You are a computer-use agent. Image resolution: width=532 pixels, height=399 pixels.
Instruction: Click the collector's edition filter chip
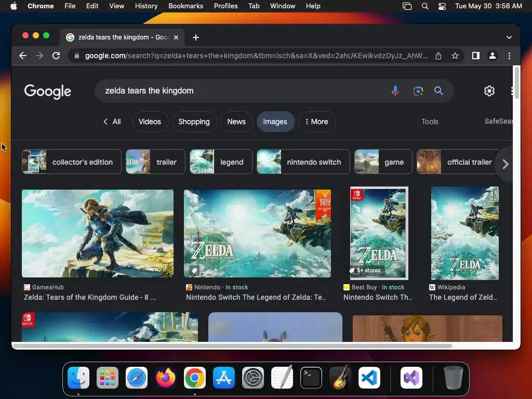(72, 162)
